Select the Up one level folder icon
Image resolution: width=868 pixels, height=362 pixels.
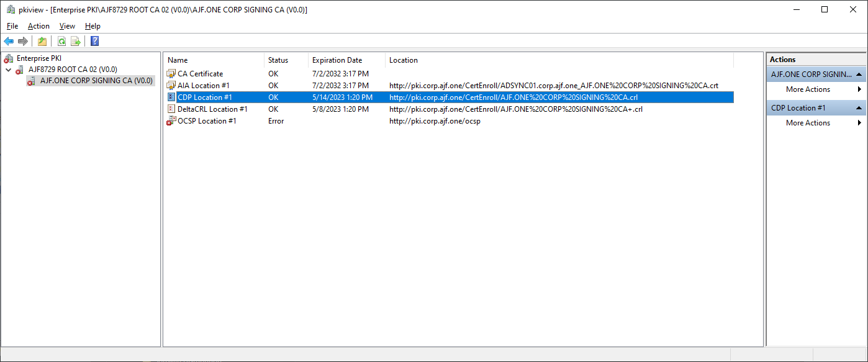click(42, 41)
